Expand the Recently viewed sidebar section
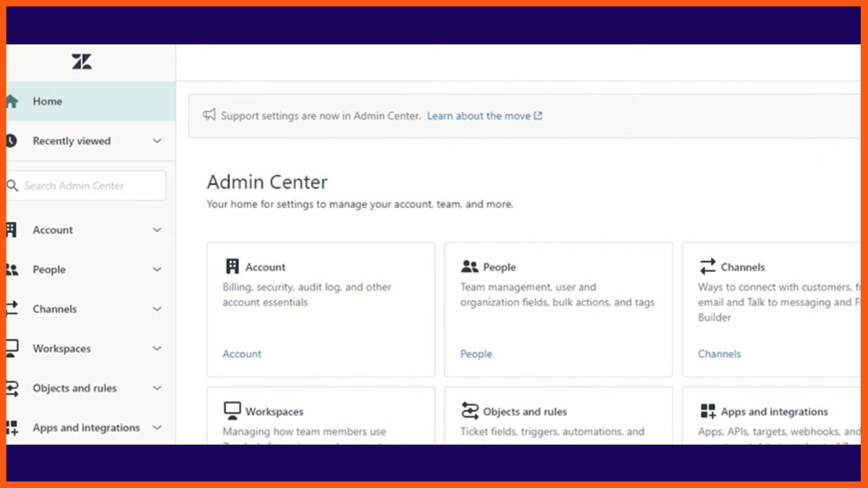The image size is (868, 488). point(157,141)
